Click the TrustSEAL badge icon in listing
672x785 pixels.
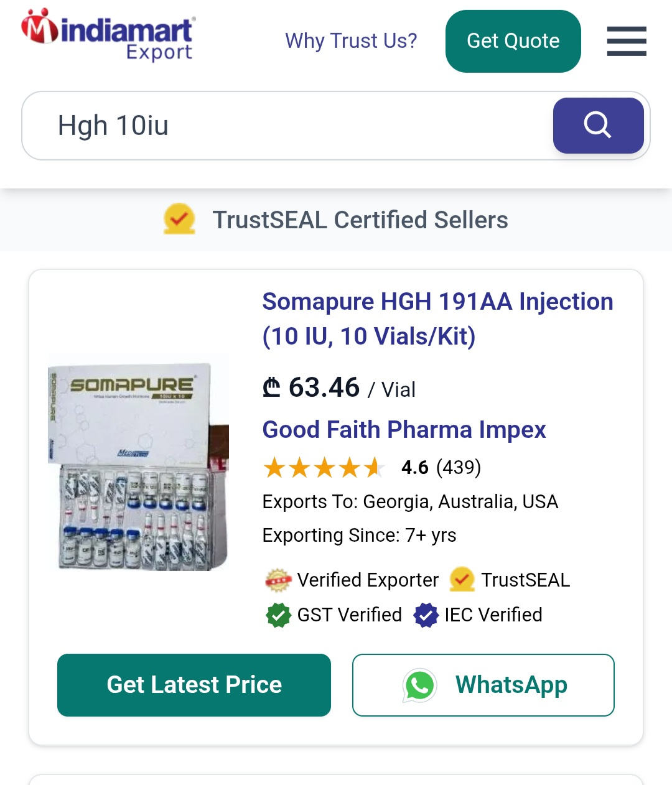pyautogui.click(x=462, y=580)
